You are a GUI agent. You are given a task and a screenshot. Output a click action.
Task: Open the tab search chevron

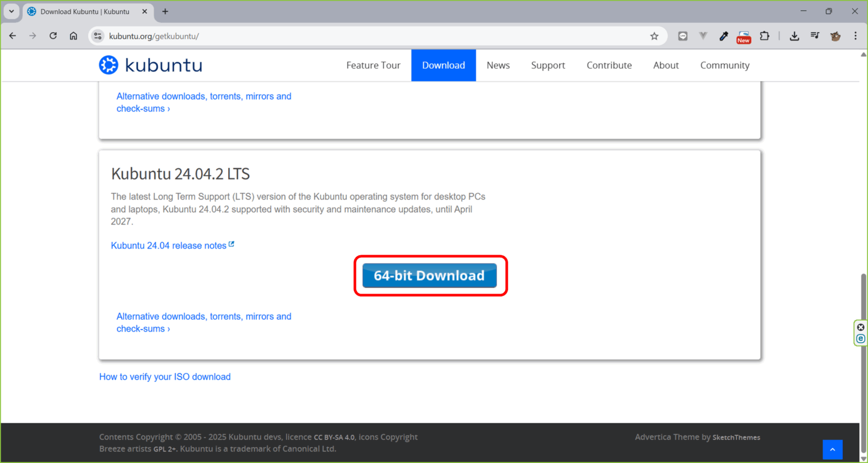[11, 11]
